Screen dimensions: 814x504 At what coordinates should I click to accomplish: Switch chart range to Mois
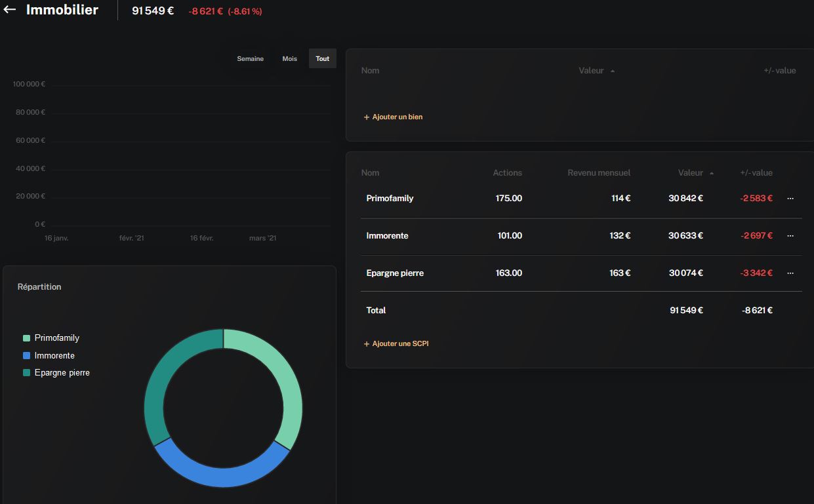coord(289,59)
